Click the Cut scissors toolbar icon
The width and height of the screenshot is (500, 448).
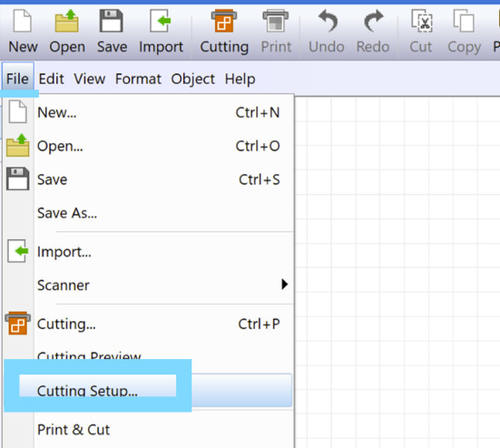click(422, 21)
